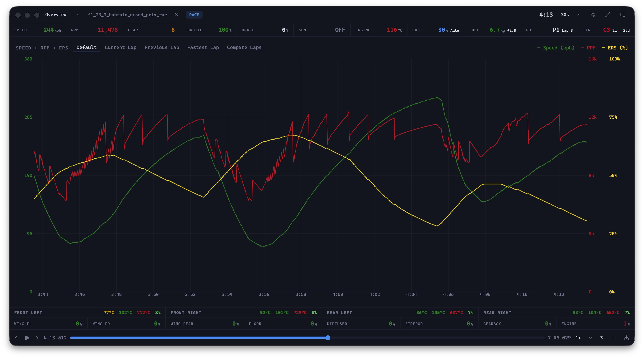Click the DIFFUSER damage label
This screenshot has height=358, width=644.
[337, 324]
